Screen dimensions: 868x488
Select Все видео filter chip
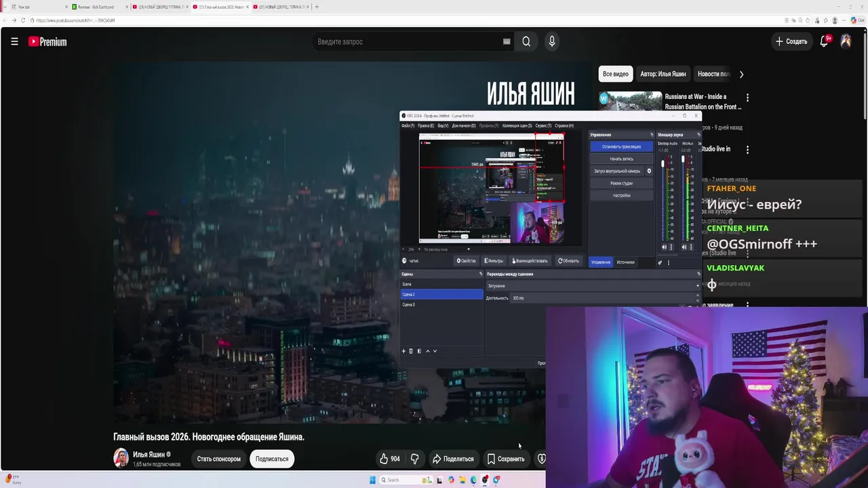click(x=616, y=74)
